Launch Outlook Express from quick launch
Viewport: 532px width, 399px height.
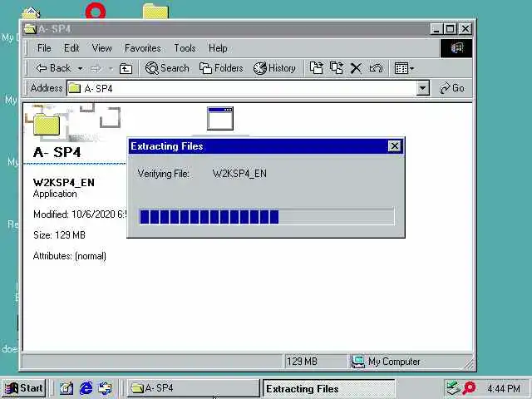(x=106, y=388)
